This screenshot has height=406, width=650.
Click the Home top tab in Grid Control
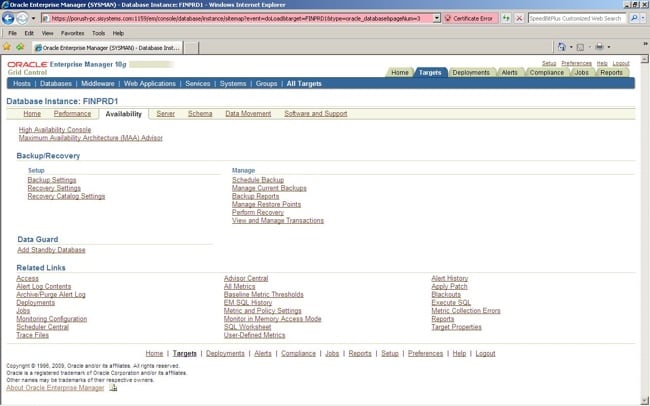coord(400,73)
